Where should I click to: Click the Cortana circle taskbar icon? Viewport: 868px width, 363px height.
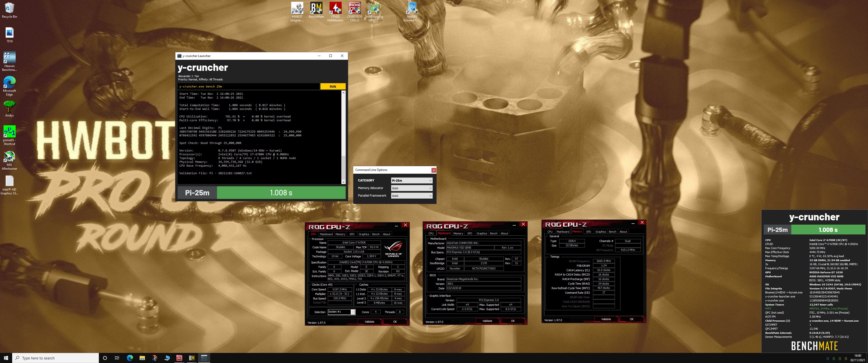105,358
